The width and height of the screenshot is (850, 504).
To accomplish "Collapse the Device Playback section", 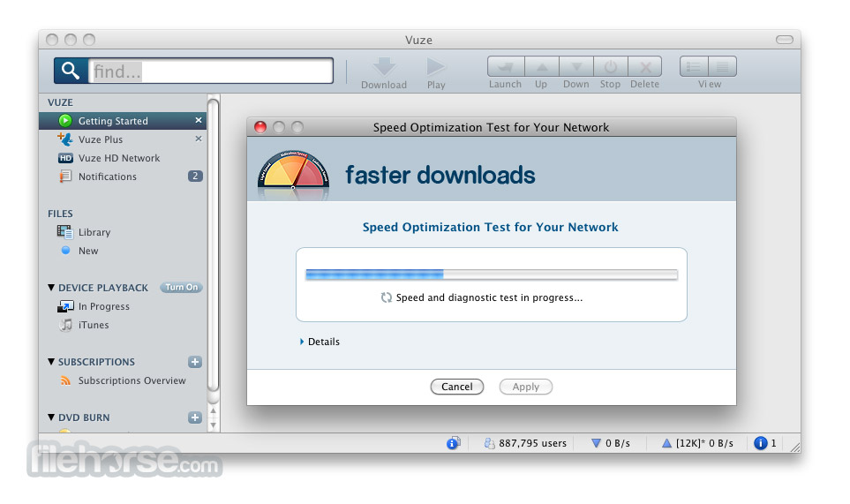I will 51,287.
